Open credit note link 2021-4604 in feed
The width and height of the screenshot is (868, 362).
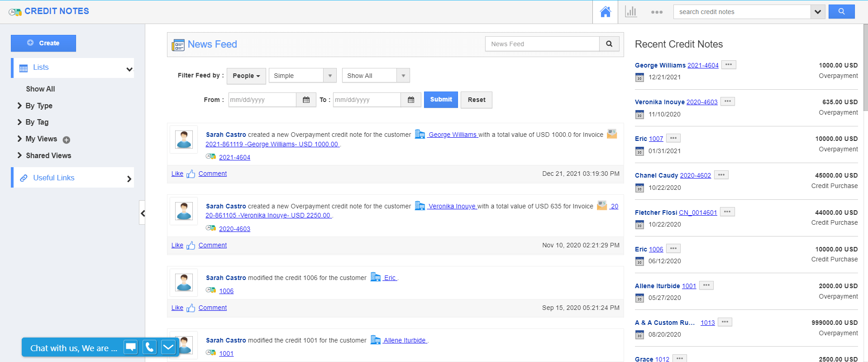[x=234, y=157]
